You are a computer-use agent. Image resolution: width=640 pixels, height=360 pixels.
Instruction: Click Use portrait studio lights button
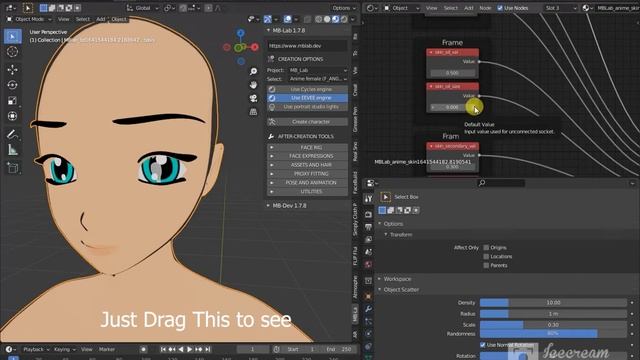pyautogui.click(x=307, y=107)
